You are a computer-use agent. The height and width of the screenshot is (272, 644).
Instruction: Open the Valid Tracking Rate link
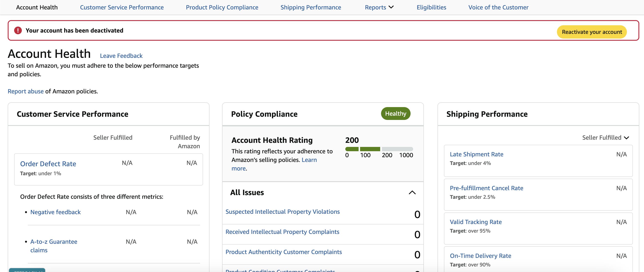pyautogui.click(x=476, y=222)
